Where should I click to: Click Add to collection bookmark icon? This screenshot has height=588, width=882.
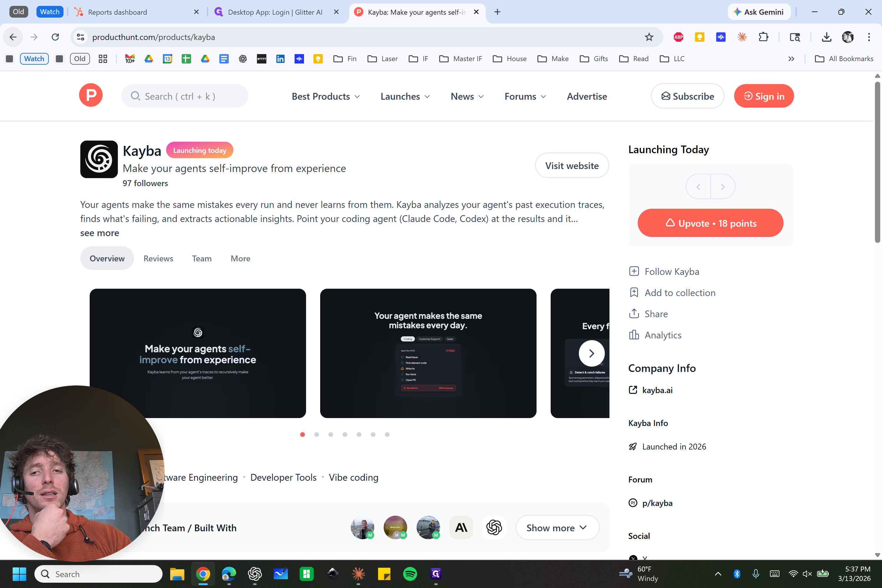(x=634, y=293)
